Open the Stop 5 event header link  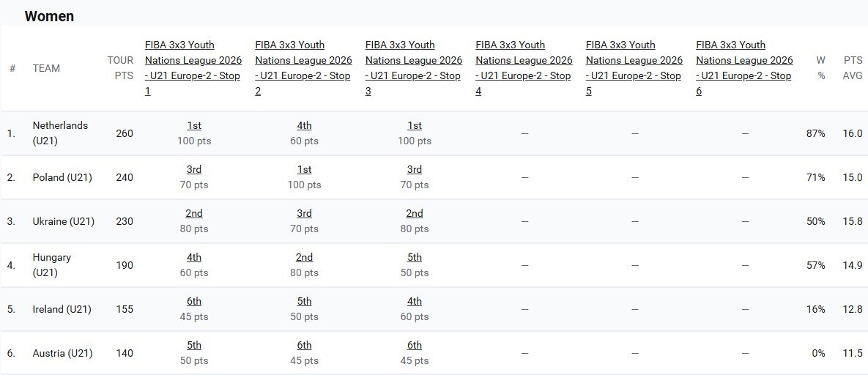coord(634,68)
